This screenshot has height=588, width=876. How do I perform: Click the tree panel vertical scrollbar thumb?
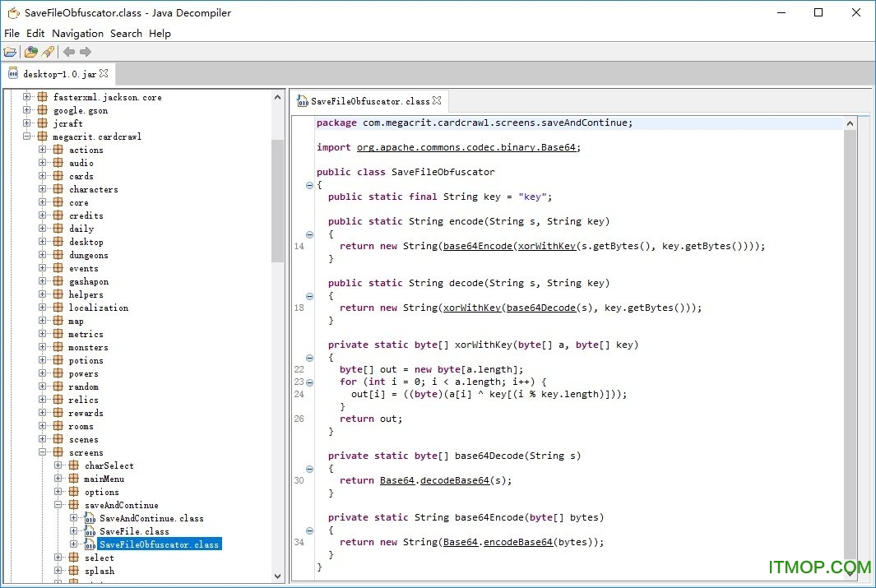coord(278,201)
